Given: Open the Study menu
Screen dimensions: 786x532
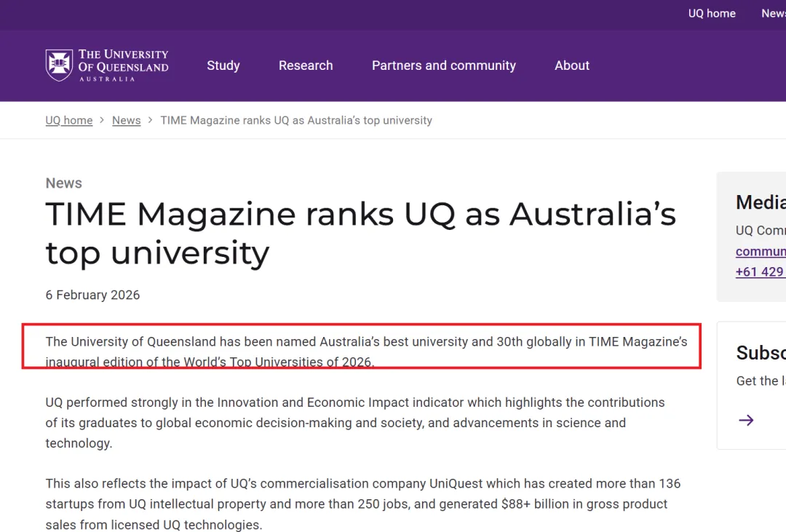Looking at the screenshot, I should coord(223,65).
